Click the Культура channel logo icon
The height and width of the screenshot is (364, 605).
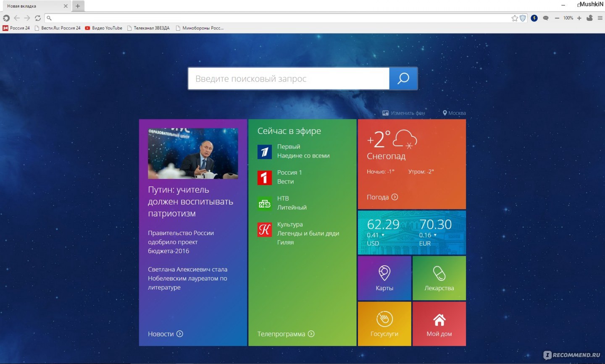[265, 230]
